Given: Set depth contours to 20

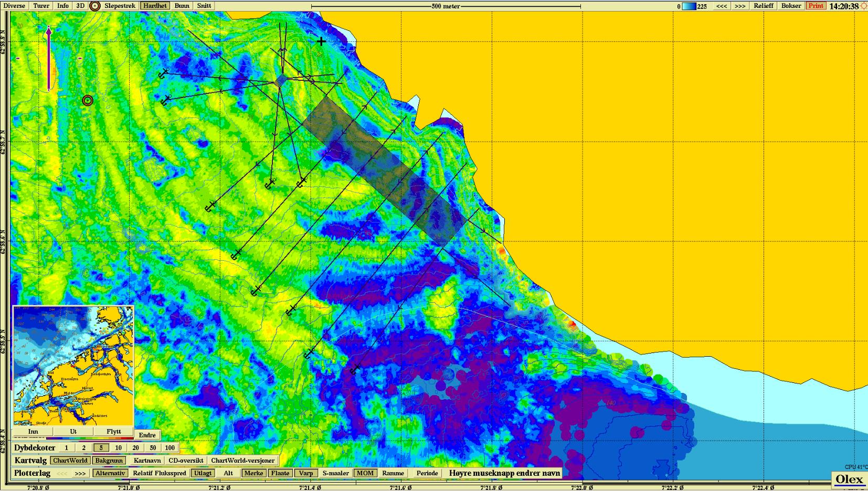Looking at the screenshot, I should click(135, 448).
